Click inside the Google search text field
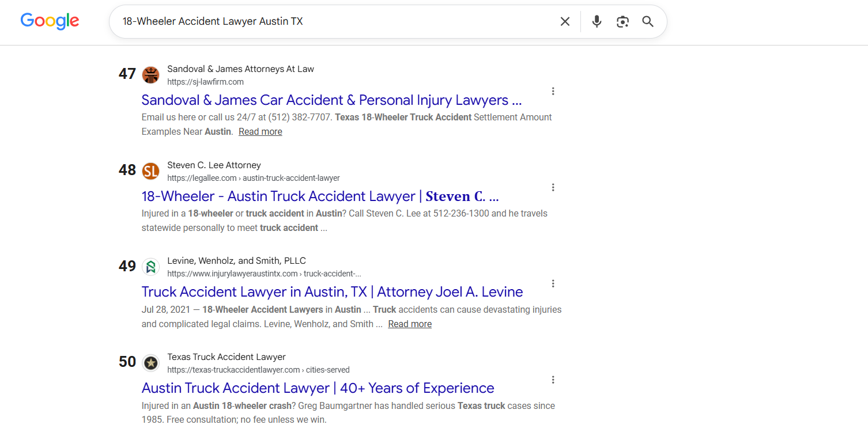868x436 pixels. (334, 21)
